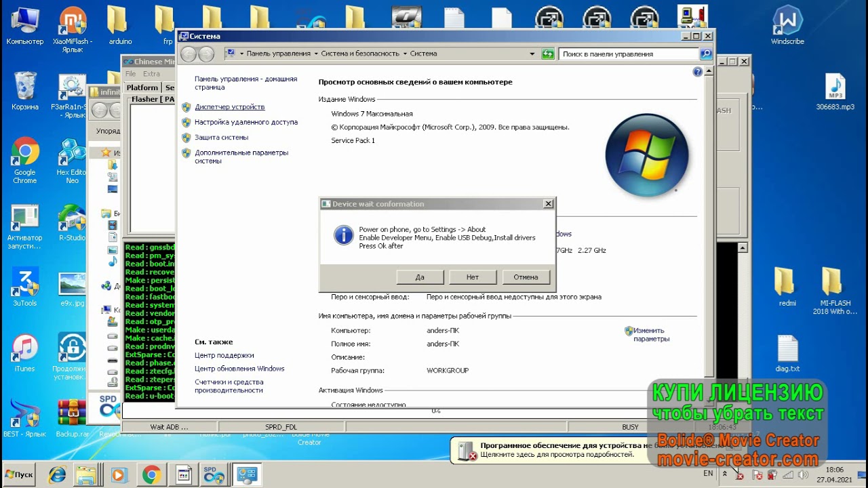Focus the control panel search field

629,54
